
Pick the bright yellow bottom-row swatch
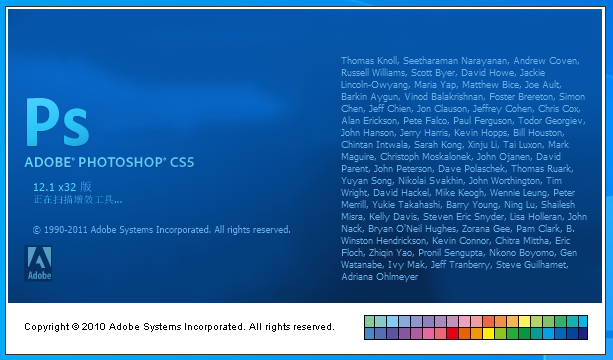(x=489, y=333)
